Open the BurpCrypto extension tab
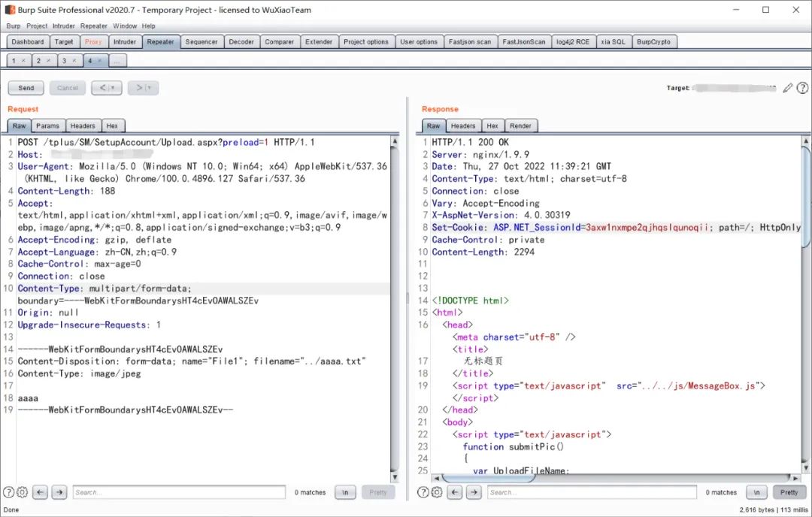Screen dimensions: 812x517 pos(653,42)
